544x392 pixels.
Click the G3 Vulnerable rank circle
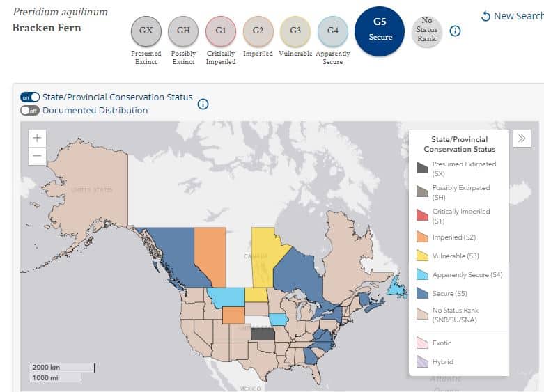[295, 31]
